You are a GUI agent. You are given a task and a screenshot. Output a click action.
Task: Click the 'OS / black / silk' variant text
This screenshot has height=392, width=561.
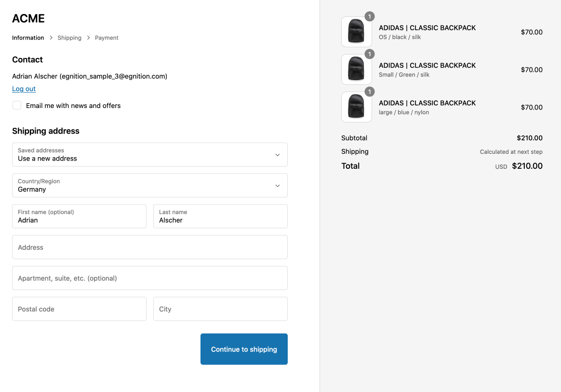tap(400, 37)
